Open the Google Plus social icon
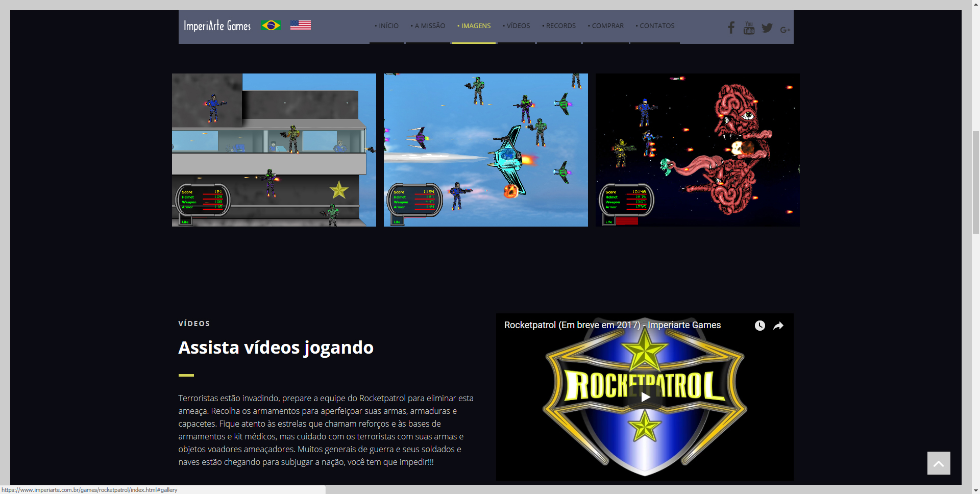This screenshot has height=494, width=980. [785, 30]
